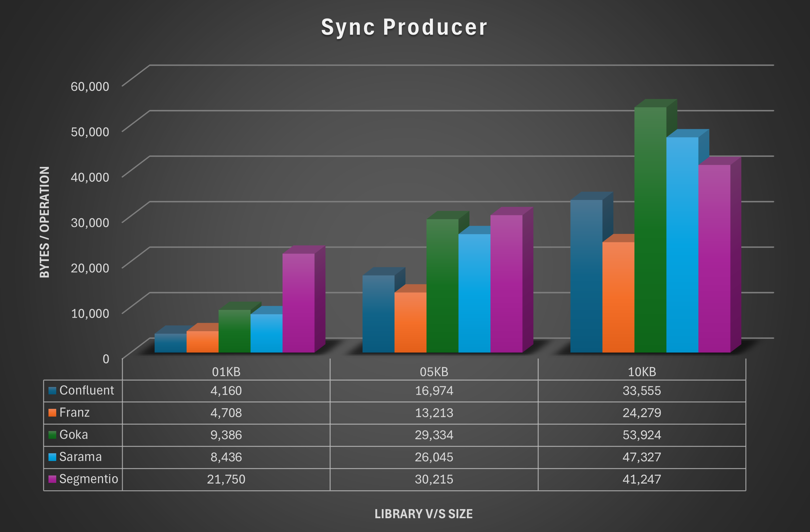Click the Confluent blue legend swatch
810x532 pixels.
point(52,390)
